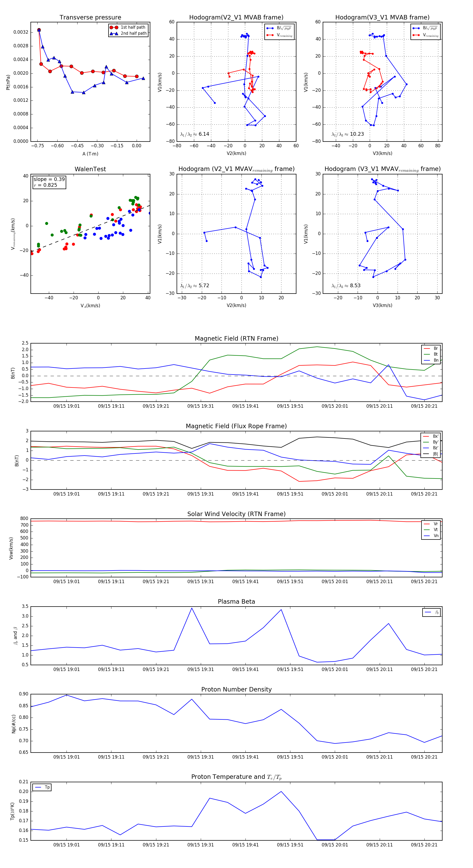Click the first red point in Transverse pressure
473x868 pixels.
[39, 30]
